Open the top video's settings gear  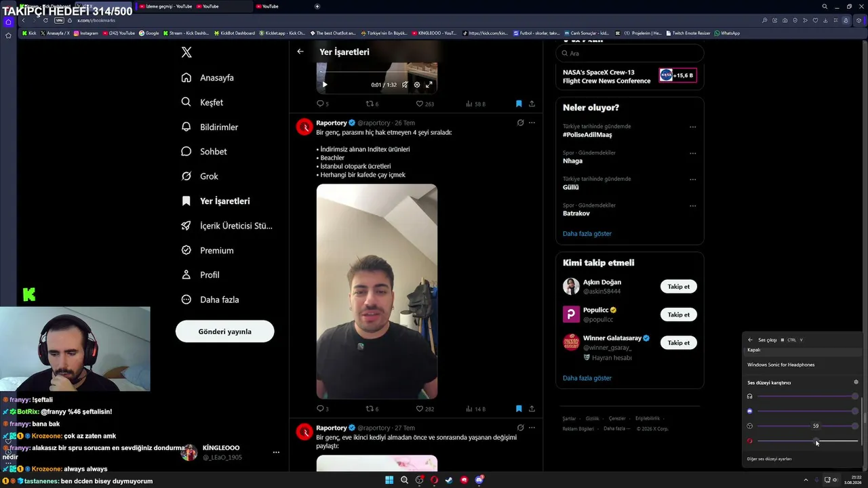(x=417, y=85)
